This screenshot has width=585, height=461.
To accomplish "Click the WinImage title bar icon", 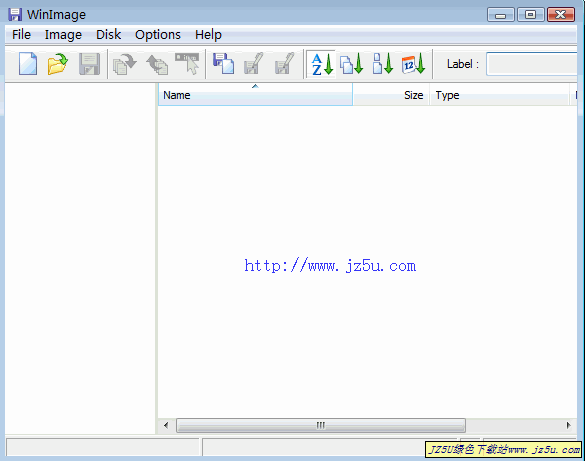I will [x=15, y=15].
